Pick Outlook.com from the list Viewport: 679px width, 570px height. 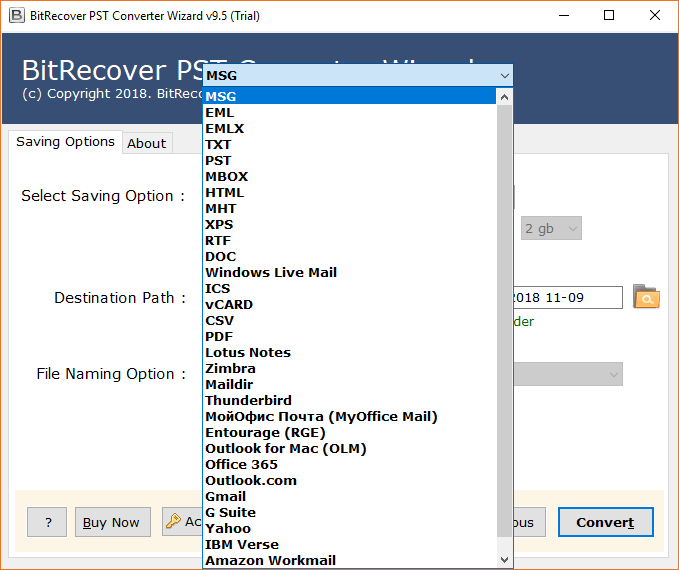pyautogui.click(x=349, y=481)
